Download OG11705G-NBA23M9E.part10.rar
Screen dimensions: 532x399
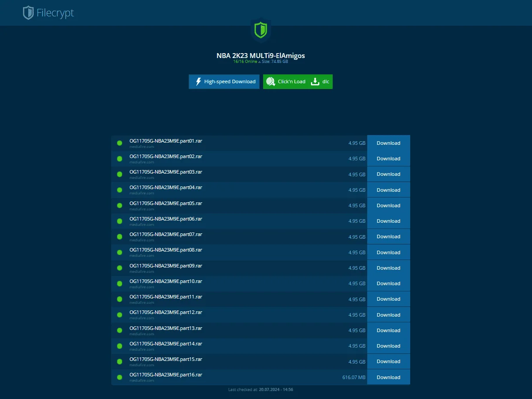coord(388,283)
